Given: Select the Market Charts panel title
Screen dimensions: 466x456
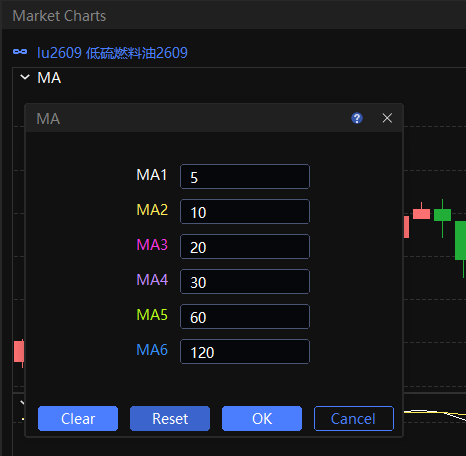Looking at the screenshot, I should [59, 16].
